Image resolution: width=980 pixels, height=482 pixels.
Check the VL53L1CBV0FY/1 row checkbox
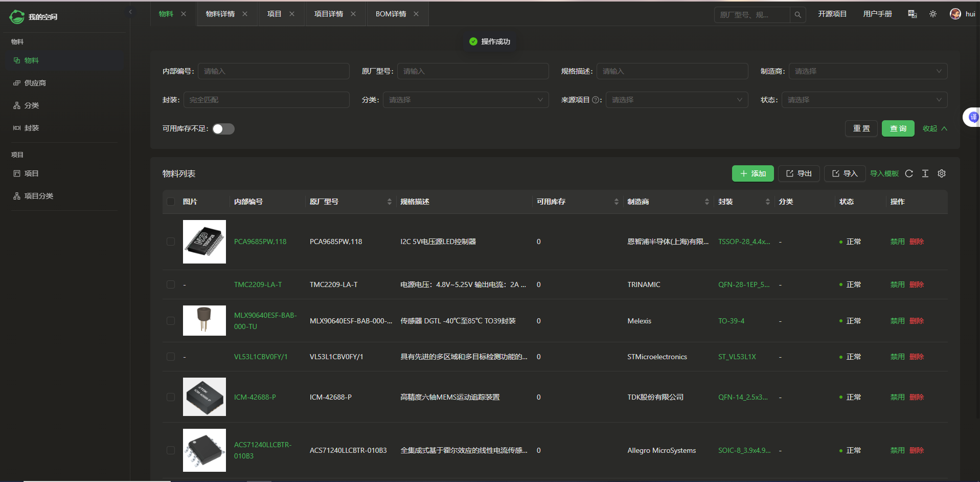click(x=171, y=357)
